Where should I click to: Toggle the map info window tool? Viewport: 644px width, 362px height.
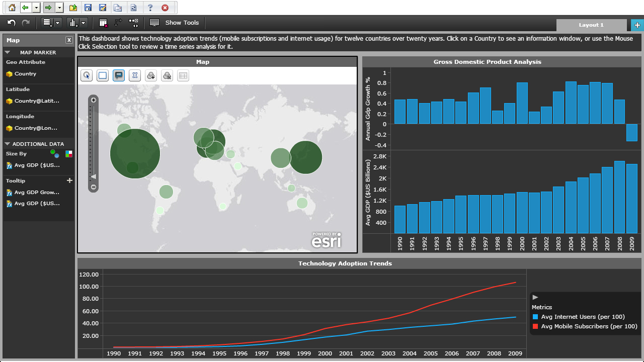(119, 75)
